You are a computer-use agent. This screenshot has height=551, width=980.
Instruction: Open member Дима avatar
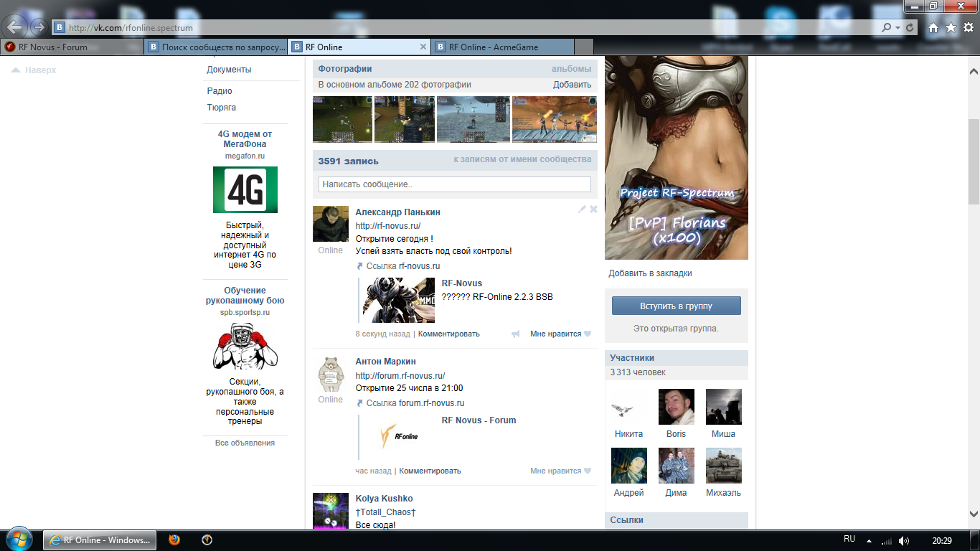click(x=677, y=466)
